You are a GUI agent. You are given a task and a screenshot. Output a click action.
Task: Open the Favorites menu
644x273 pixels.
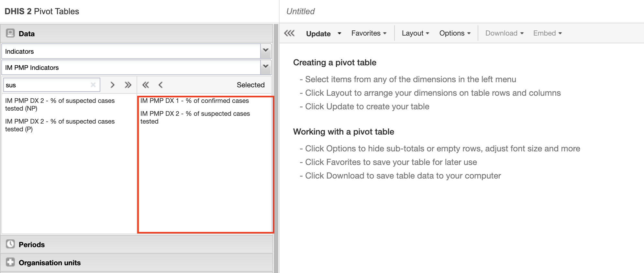pyautogui.click(x=369, y=33)
